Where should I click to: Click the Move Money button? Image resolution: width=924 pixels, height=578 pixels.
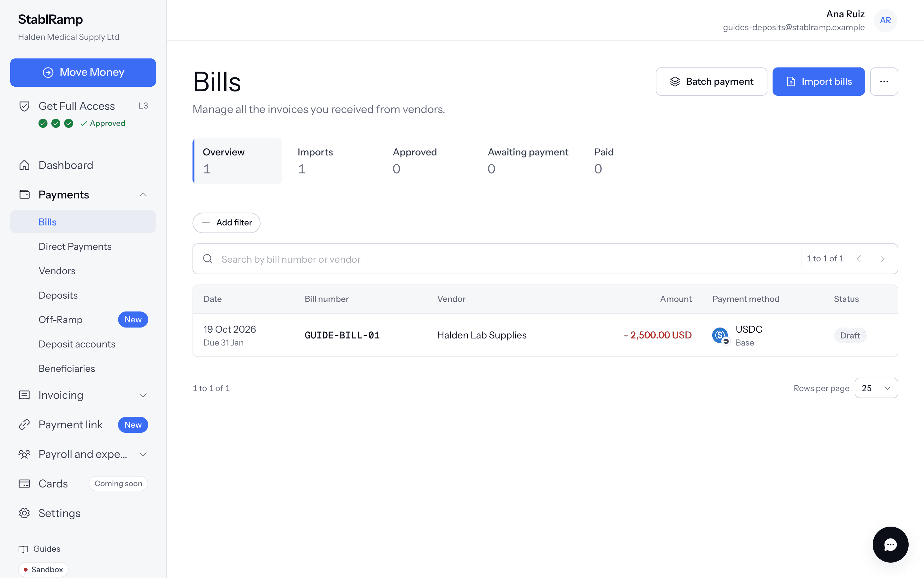[x=83, y=72]
